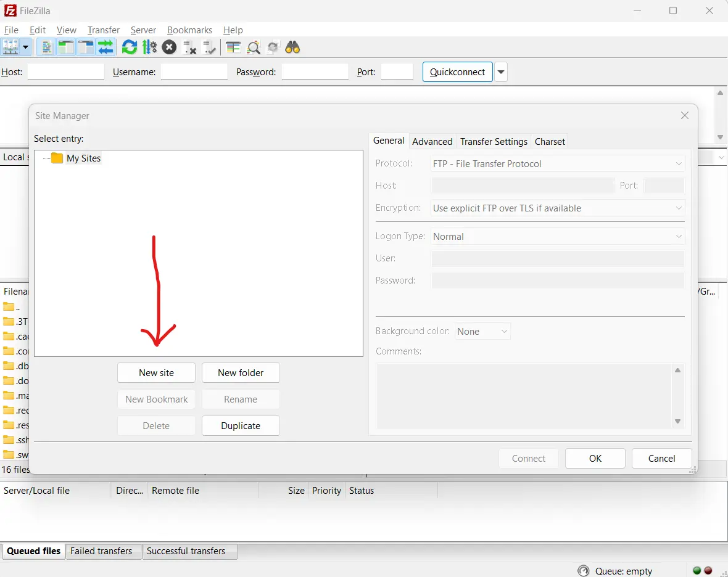Open the Site Manager dropdown arrow in toolbar

click(25, 47)
